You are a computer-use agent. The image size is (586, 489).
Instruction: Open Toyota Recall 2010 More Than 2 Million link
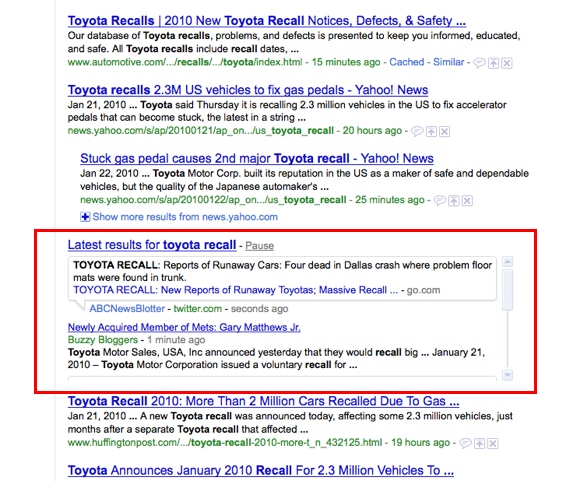(x=263, y=401)
